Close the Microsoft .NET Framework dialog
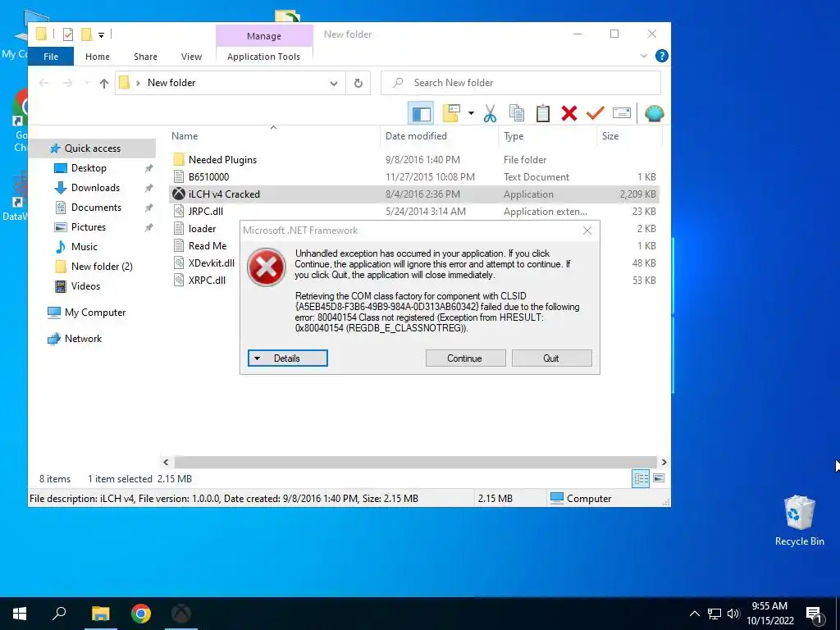This screenshot has height=630, width=840. pyautogui.click(x=587, y=231)
